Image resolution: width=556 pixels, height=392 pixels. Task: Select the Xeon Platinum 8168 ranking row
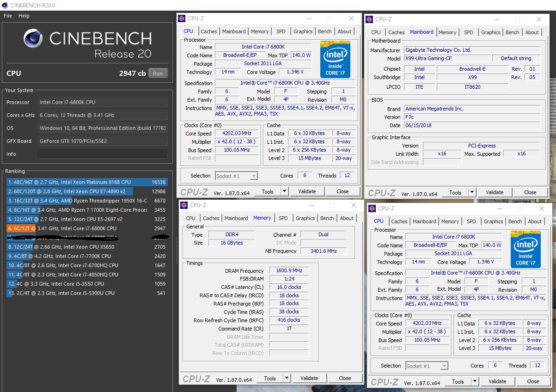pyautogui.click(x=86, y=182)
